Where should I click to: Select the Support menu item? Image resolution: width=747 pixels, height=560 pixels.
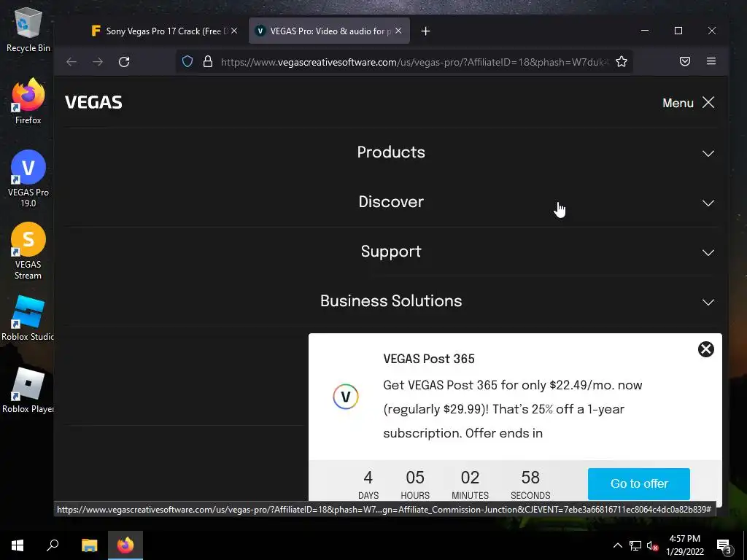(391, 252)
